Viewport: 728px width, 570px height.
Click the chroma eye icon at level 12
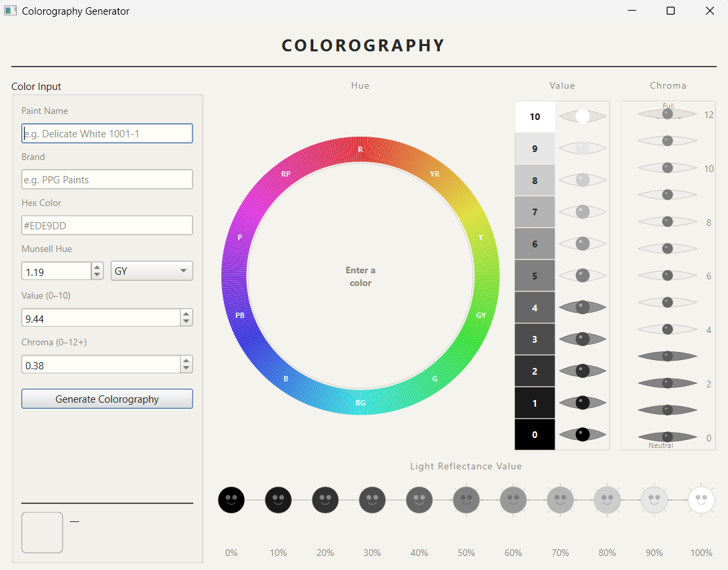point(667,114)
